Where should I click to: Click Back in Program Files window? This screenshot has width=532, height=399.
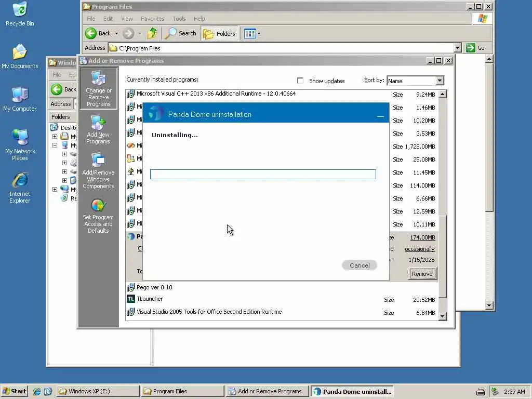(x=98, y=33)
